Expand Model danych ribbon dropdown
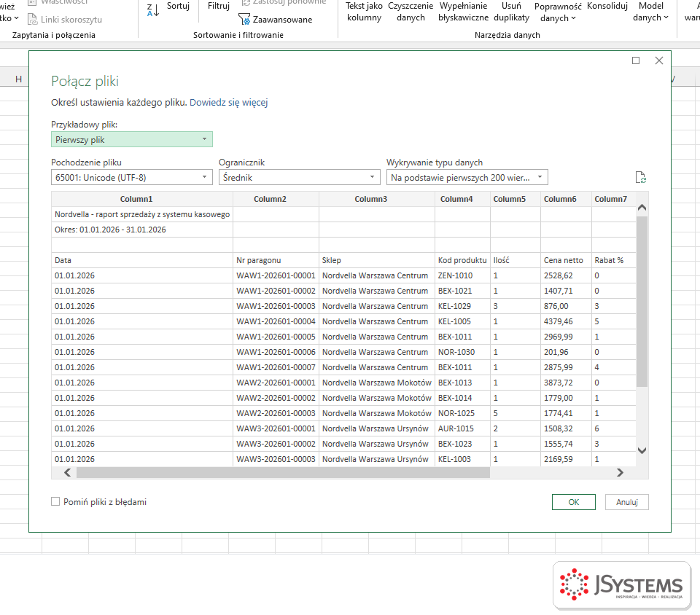700x615 pixels. [x=650, y=12]
